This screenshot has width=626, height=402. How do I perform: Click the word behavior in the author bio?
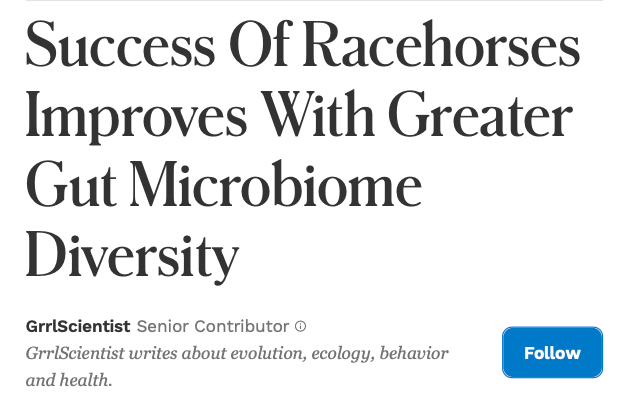tap(415, 353)
